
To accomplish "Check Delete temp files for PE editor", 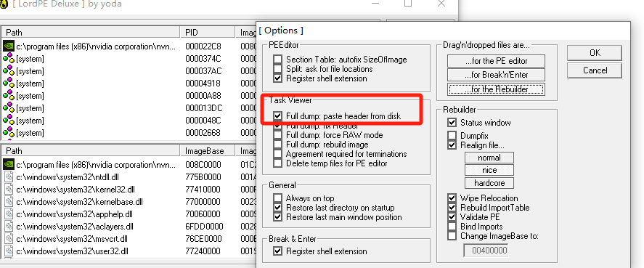I will (x=278, y=163).
